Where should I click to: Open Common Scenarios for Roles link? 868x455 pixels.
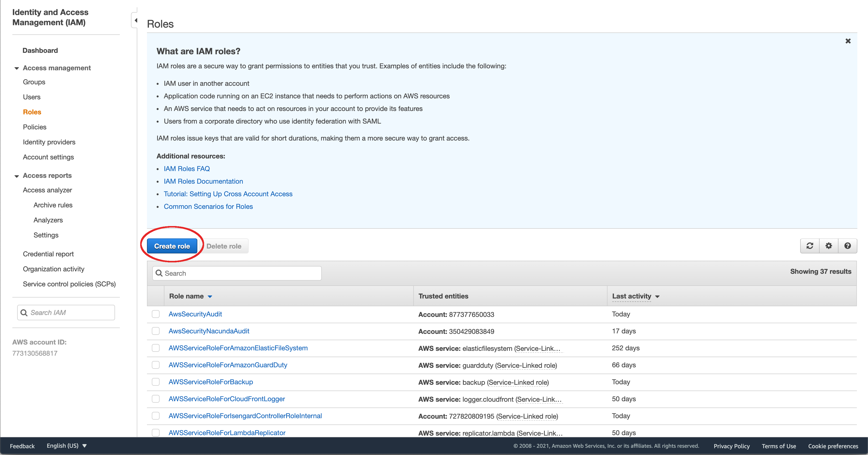coord(208,206)
